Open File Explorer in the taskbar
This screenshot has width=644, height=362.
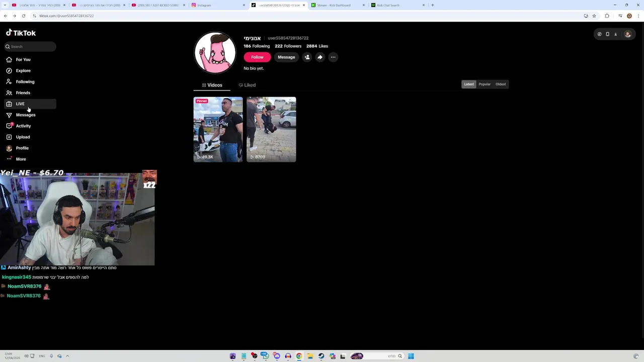[x=310, y=356]
